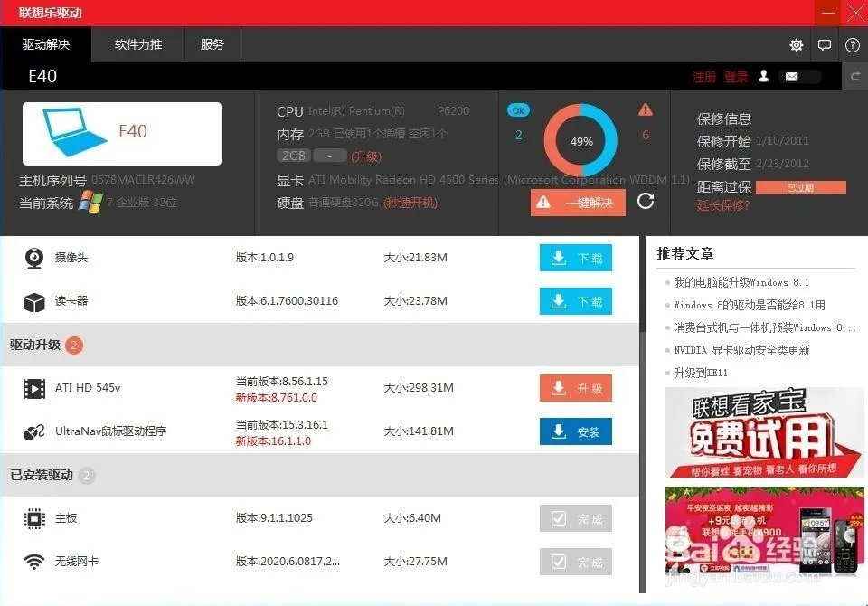Screen dimensions: 868x606
Task: Click the 摄像头 camera device icon
Action: tap(33, 258)
